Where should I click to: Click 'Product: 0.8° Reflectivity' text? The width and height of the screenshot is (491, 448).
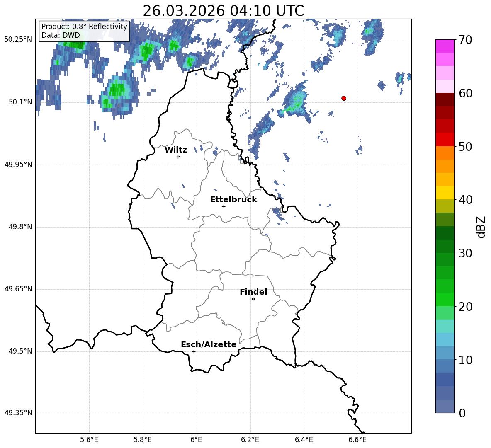tap(84, 27)
